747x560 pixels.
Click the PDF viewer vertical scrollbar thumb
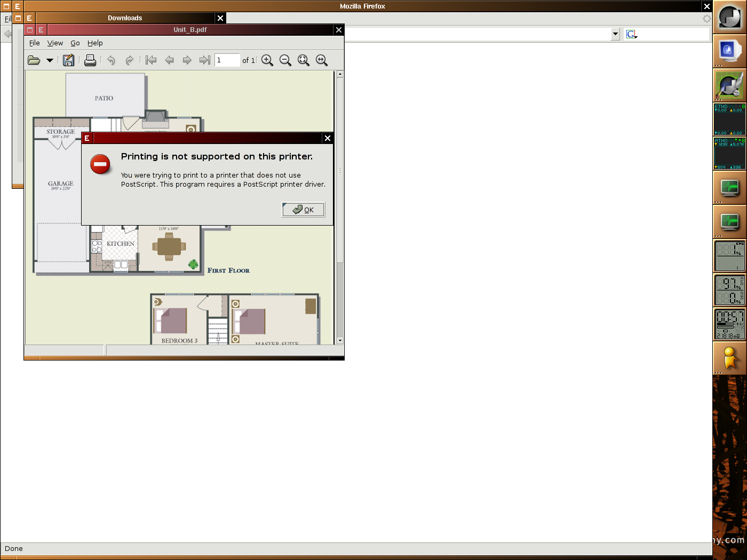340,170
